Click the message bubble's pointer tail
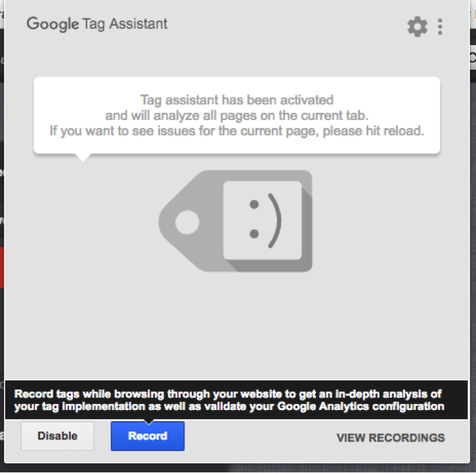Image resolution: width=476 pixels, height=473 pixels. point(83,157)
